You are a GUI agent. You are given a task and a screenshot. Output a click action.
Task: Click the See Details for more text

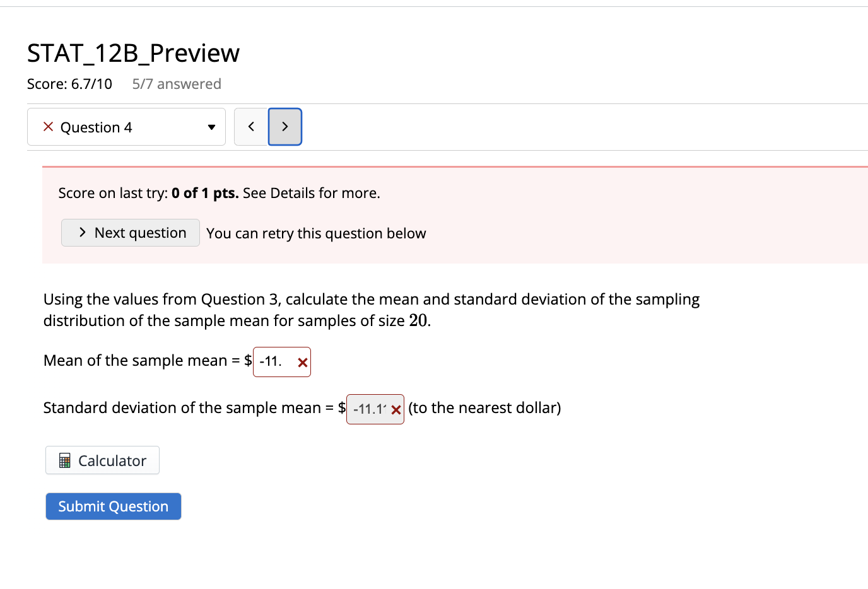pyautogui.click(x=310, y=193)
